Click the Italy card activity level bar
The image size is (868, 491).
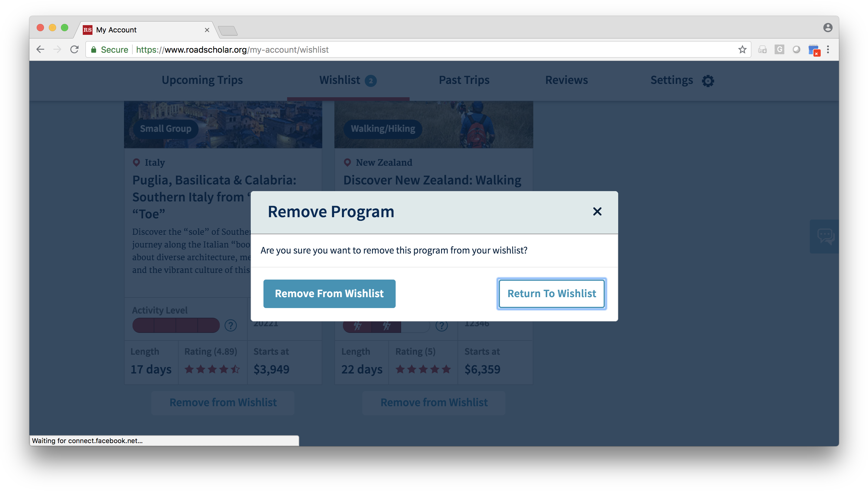coord(176,325)
